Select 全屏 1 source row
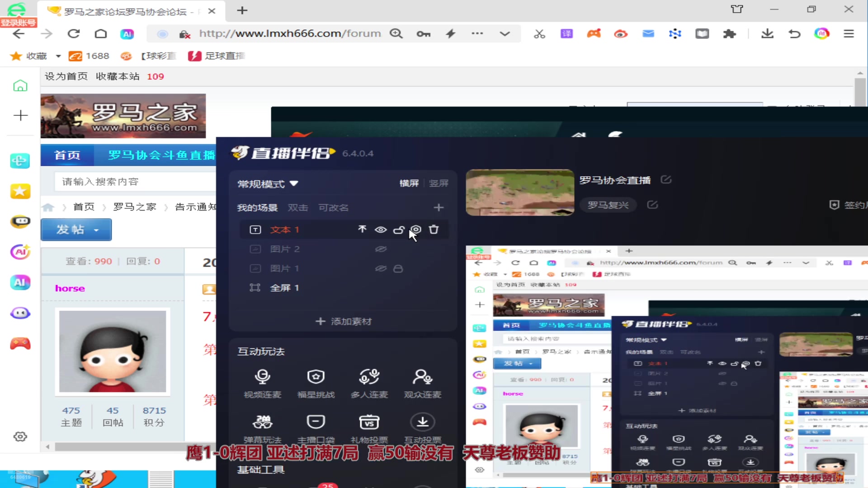 click(344, 288)
